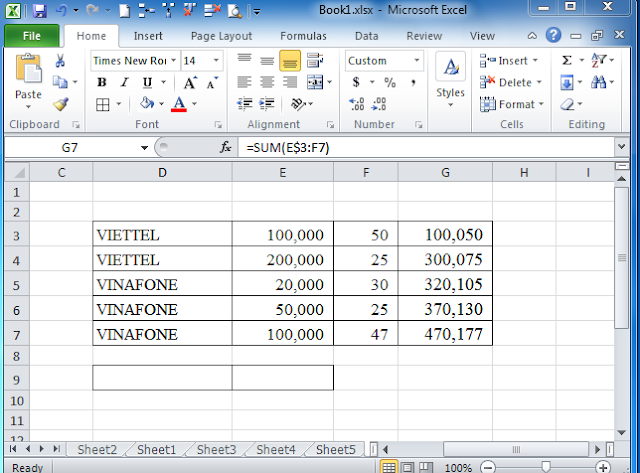Select the Format Painter brush
This screenshot has width=640, height=473.
point(60,104)
